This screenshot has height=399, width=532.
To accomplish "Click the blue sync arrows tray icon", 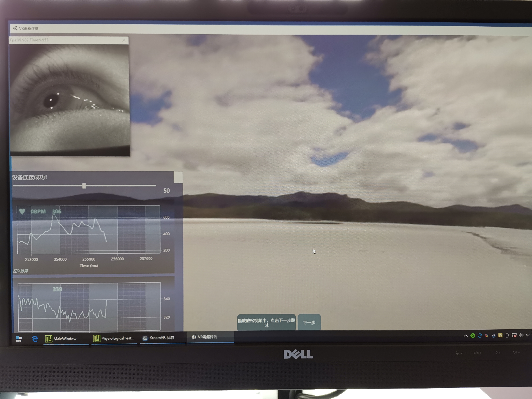I will 480,335.
